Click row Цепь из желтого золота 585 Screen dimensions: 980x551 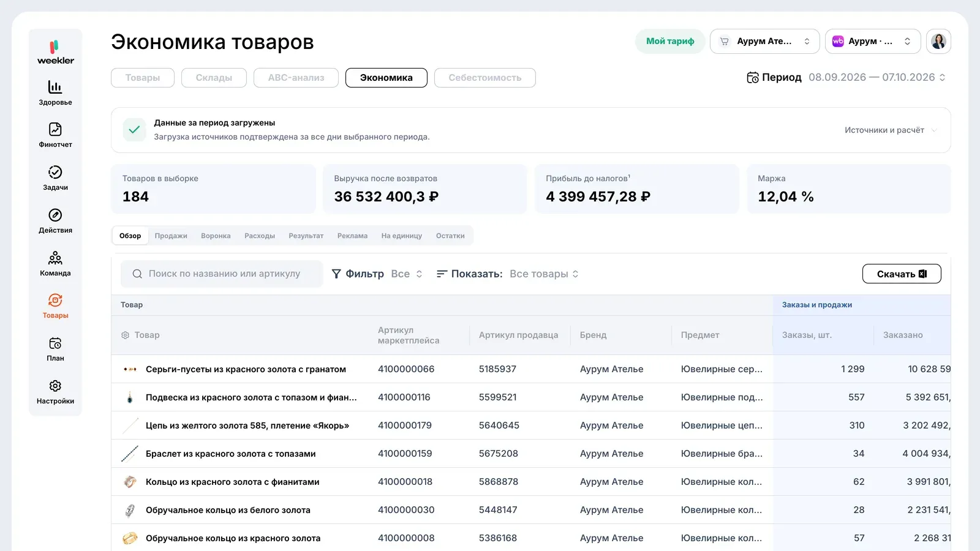pyautogui.click(x=531, y=425)
